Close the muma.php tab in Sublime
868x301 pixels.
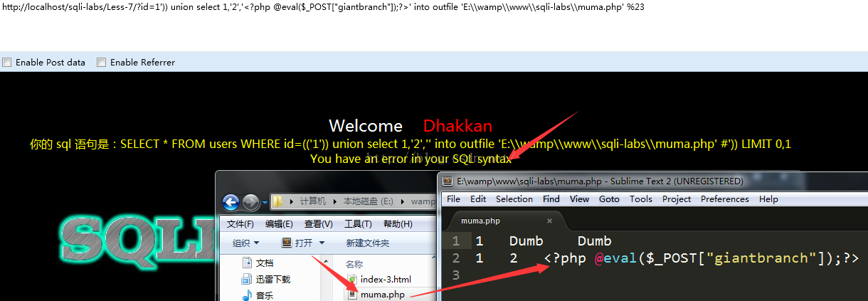(549, 221)
